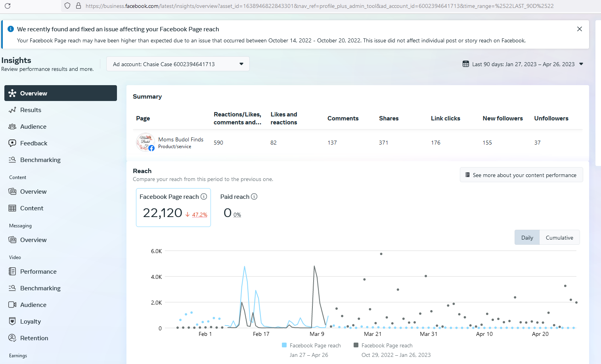
Task: Switch the chart to Daily view
Action: point(527,237)
